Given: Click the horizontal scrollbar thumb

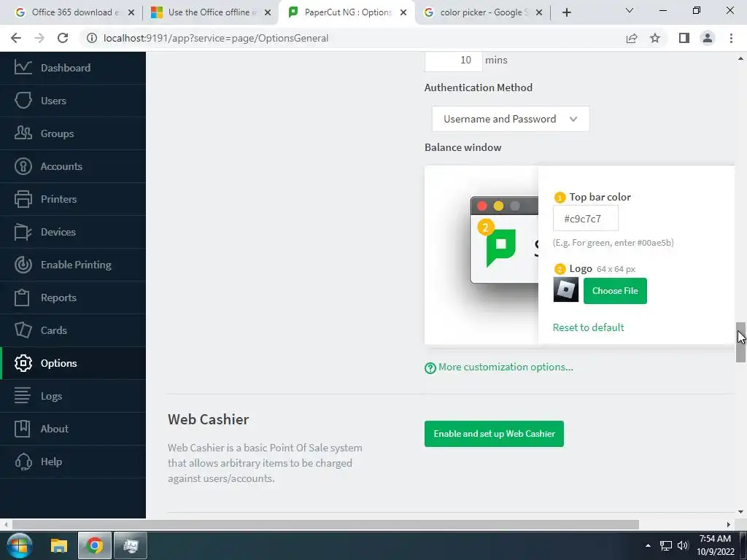Looking at the screenshot, I should [x=325, y=524].
